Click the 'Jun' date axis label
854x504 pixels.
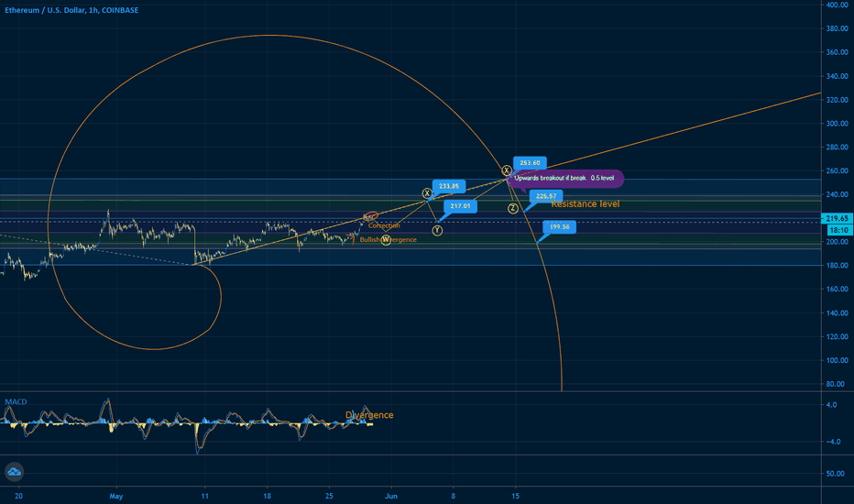tap(391, 496)
